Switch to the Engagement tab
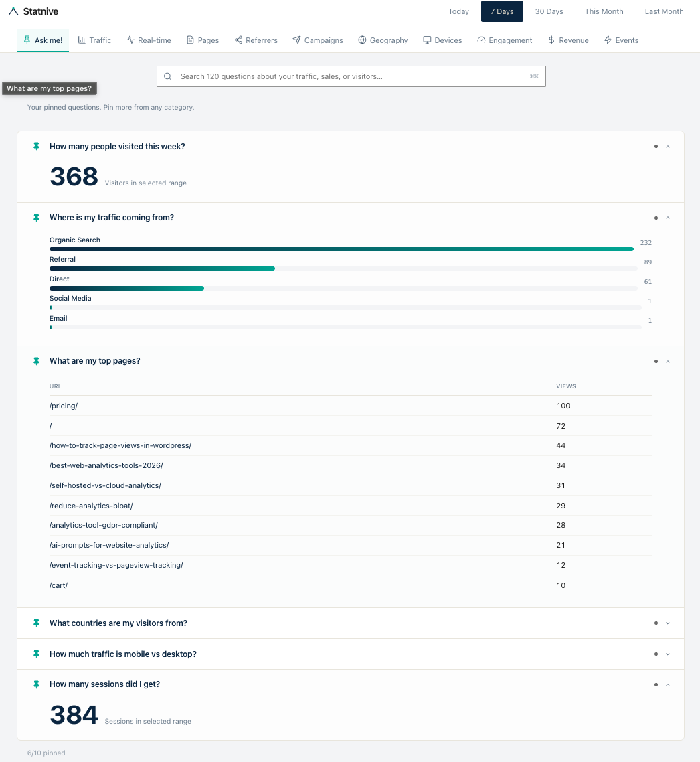 (x=505, y=40)
